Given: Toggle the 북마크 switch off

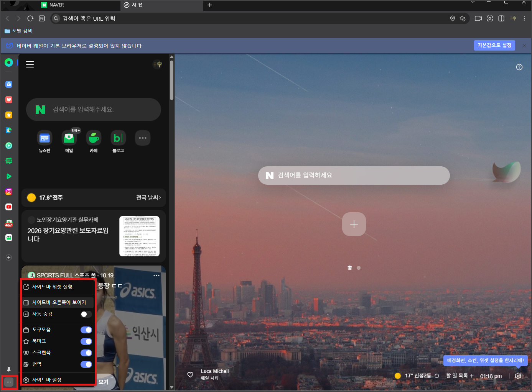Looking at the screenshot, I should coord(86,341).
